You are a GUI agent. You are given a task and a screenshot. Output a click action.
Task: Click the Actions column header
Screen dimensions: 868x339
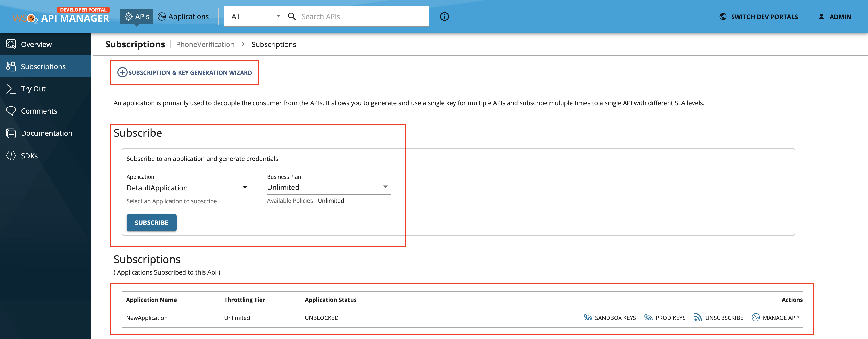(x=792, y=300)
